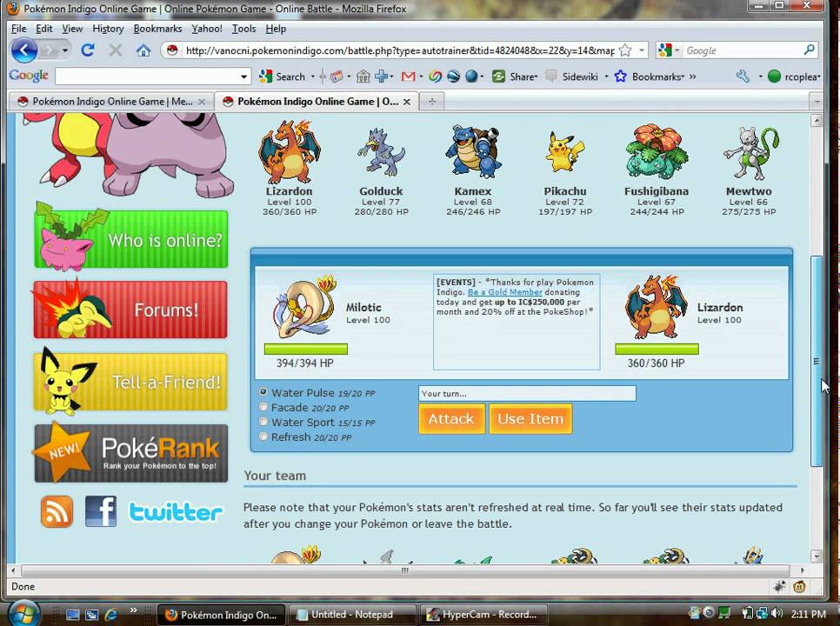Select the Refresh move
Screen dimensions: 840x626
click(x=263, y=436)
